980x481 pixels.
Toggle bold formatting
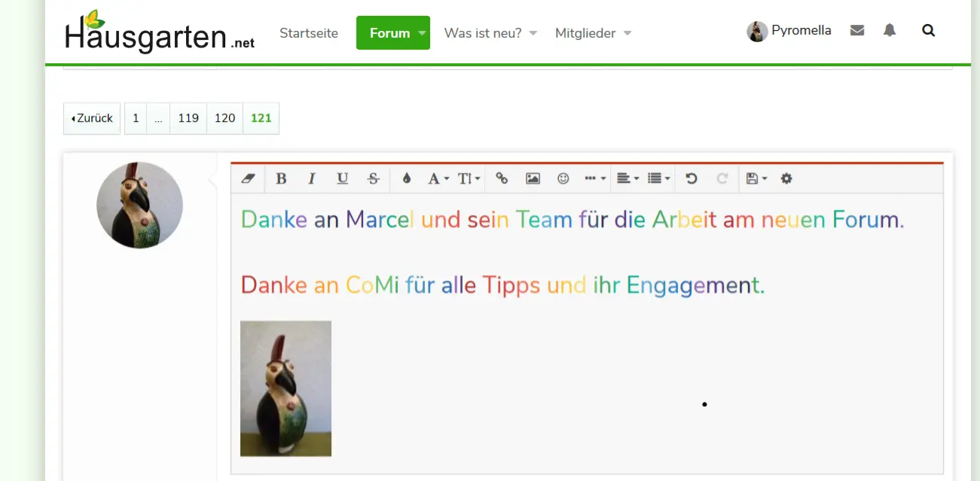(x=281, y=178)
